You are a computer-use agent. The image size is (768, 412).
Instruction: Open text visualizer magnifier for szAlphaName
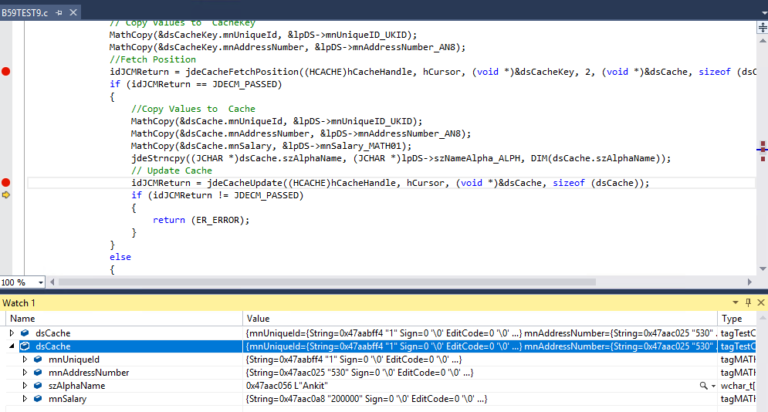click(703, 386)
